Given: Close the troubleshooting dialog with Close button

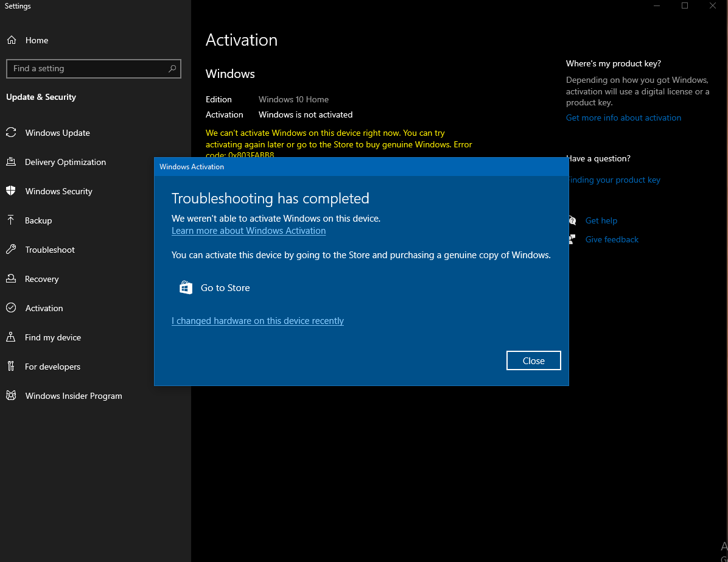Looking at the screenshot, I should coord(533,360).
